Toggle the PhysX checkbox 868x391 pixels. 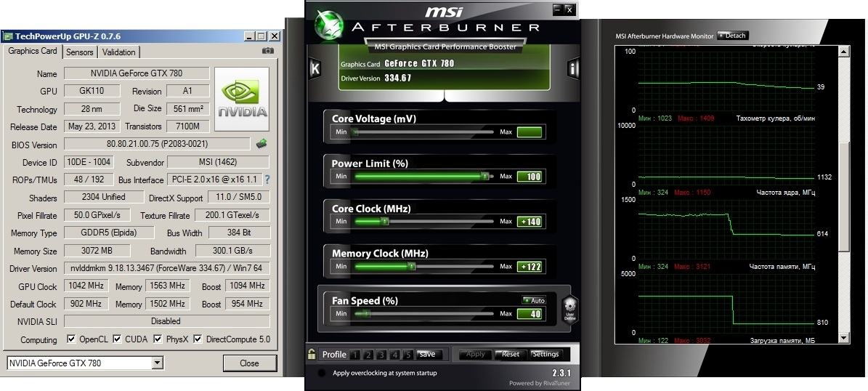click(x=158, y=339)
